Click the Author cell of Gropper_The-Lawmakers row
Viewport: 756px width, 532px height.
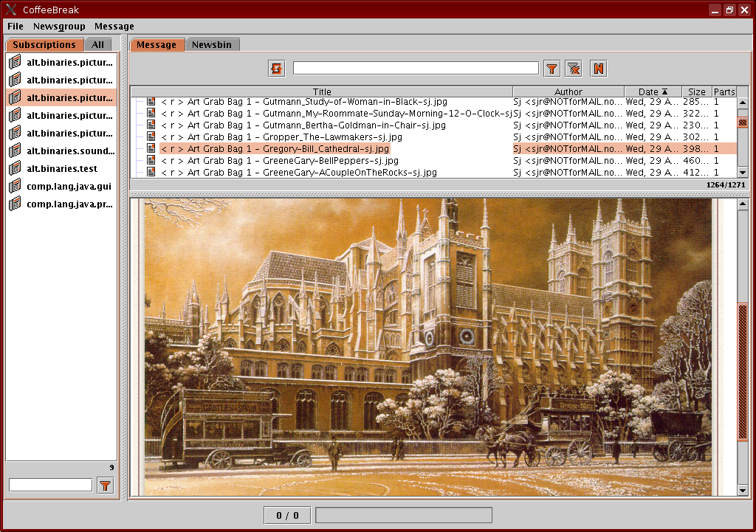568,137
